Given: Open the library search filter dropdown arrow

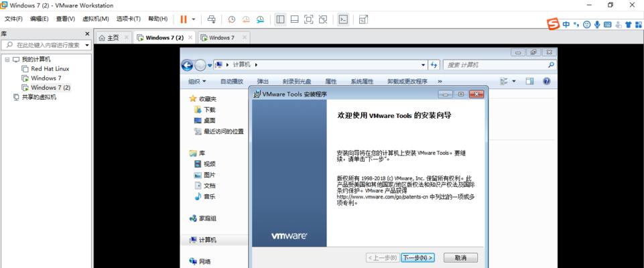Looking at the screenshot, I should click(x=87, y=45).
